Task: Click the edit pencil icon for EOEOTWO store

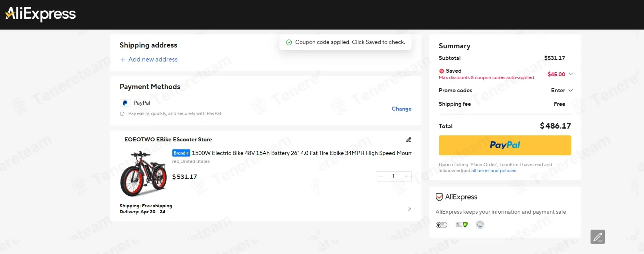Action: click(x=409, y=140)
